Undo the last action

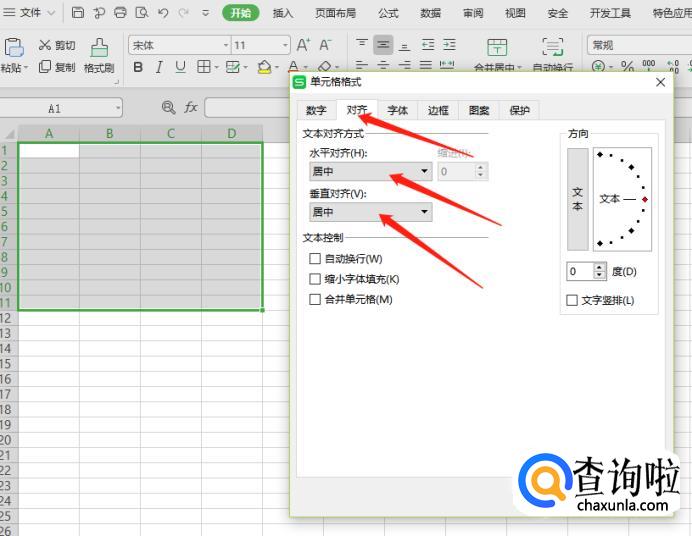point(163,12)
